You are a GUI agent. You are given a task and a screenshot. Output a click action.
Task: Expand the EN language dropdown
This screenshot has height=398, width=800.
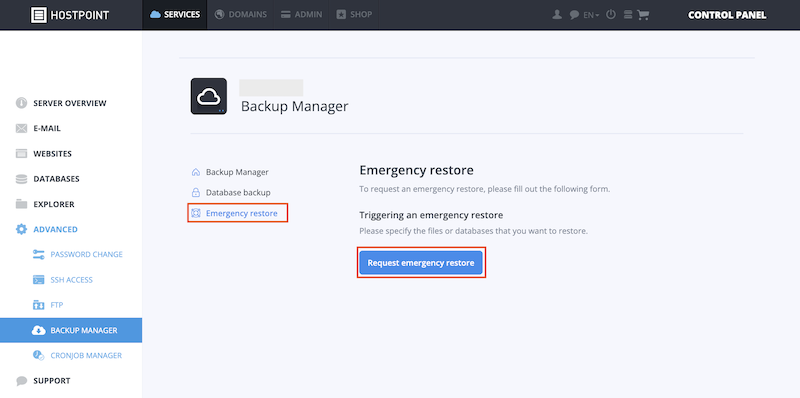click(591, 15)
